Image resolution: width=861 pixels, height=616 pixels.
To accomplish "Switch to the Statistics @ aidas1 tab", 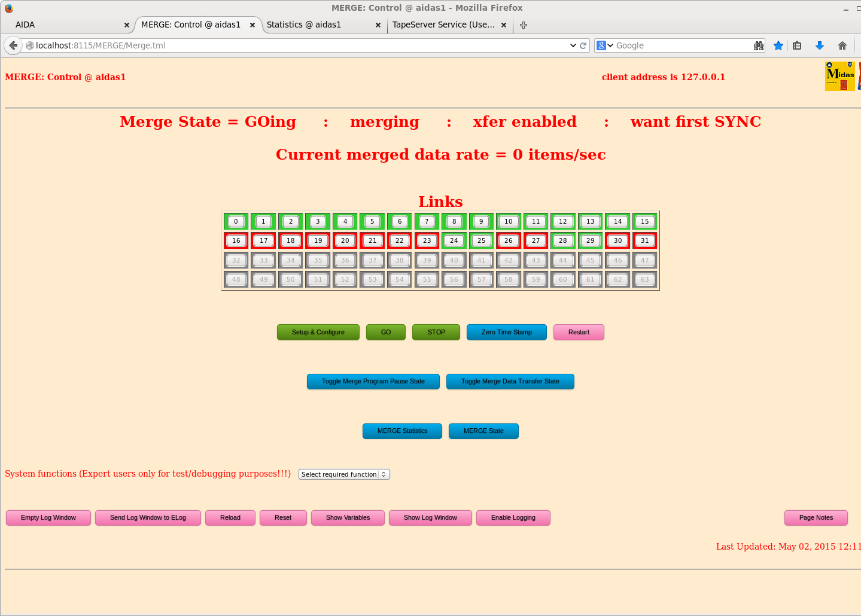I will pos(323,25).
